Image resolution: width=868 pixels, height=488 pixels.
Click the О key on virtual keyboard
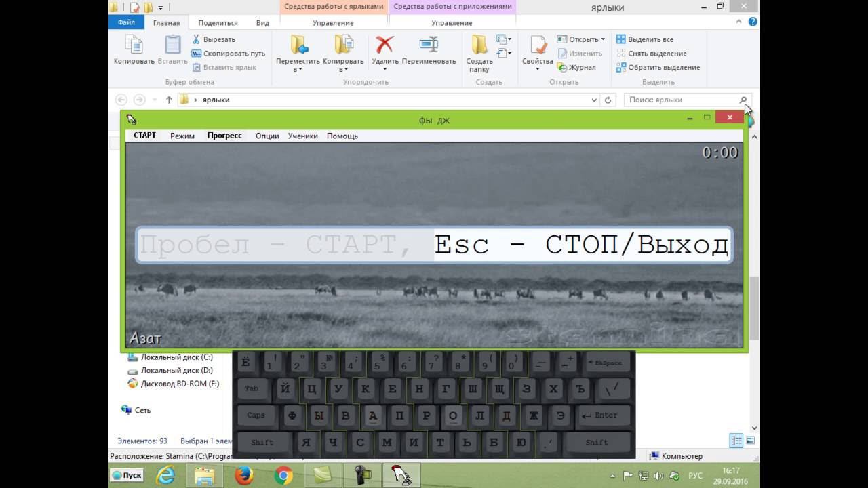[454, 415]
